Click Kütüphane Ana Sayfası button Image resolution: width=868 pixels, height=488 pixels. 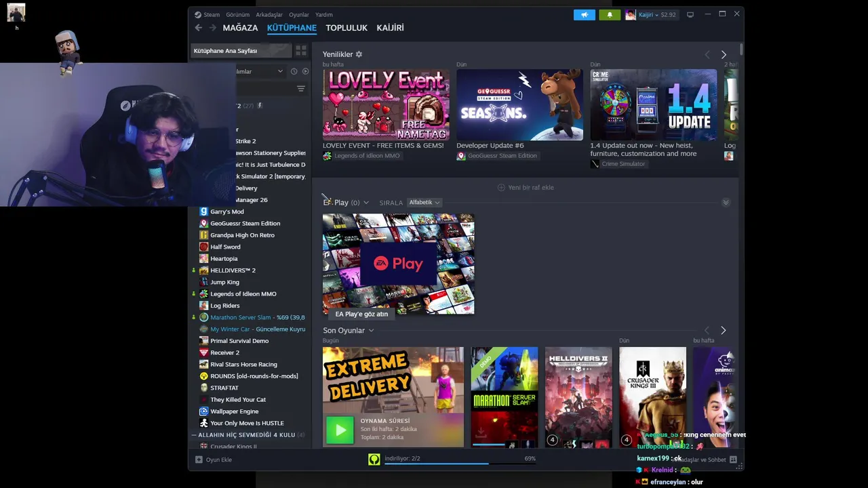[x=241, y=51]
